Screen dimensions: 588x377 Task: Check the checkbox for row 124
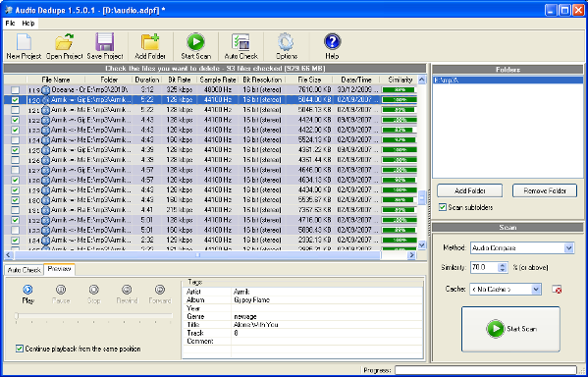tap(15, 140)
